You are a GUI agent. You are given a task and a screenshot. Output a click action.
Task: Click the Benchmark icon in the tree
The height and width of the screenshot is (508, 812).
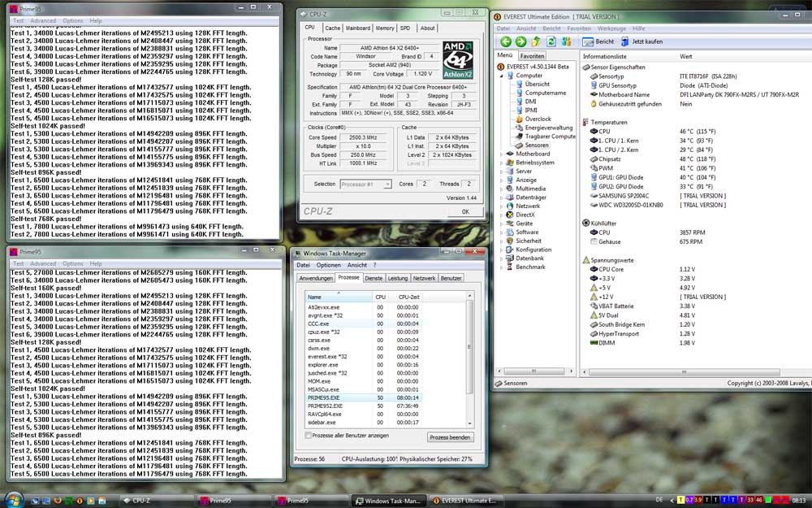click(x=510, y=267)
